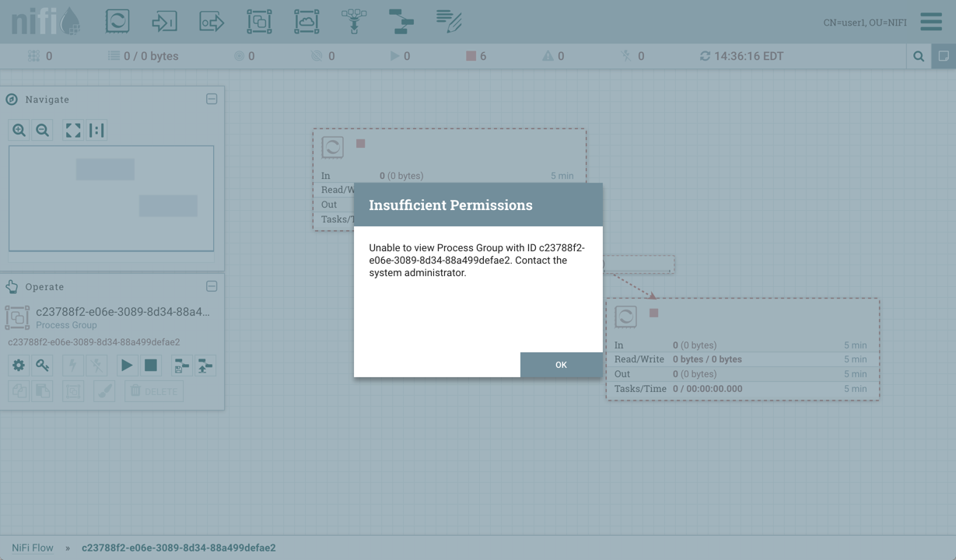Stop the selected process group
The image size is (956, 560).
(x=151, y=366)
